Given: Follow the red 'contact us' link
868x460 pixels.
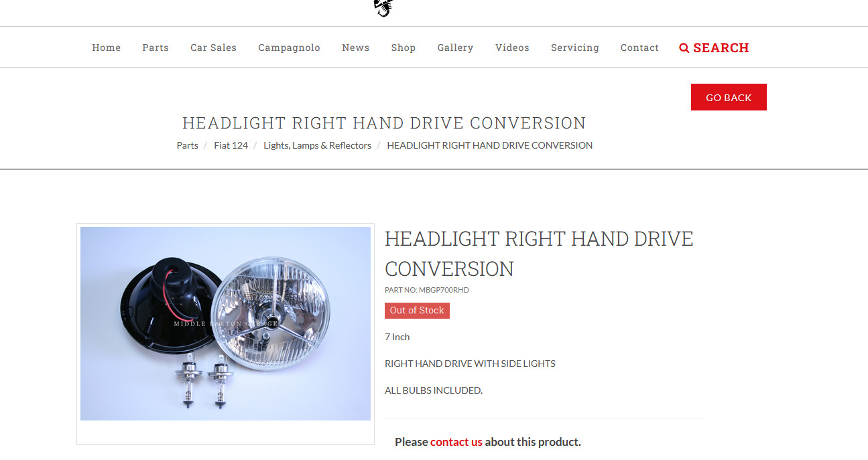Looking at the screenshot, I should (456, 442).
